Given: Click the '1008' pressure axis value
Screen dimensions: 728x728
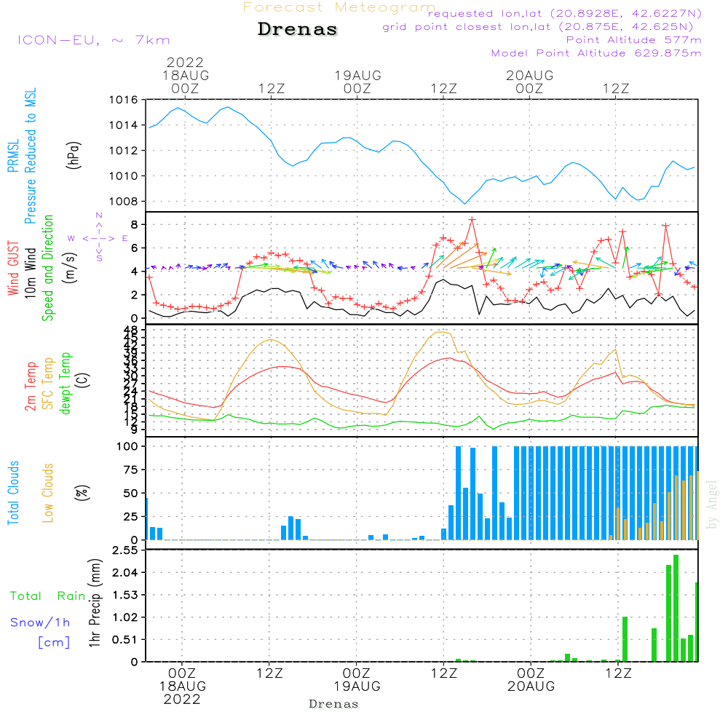Looking at the screenshot, I should point(123,202).
